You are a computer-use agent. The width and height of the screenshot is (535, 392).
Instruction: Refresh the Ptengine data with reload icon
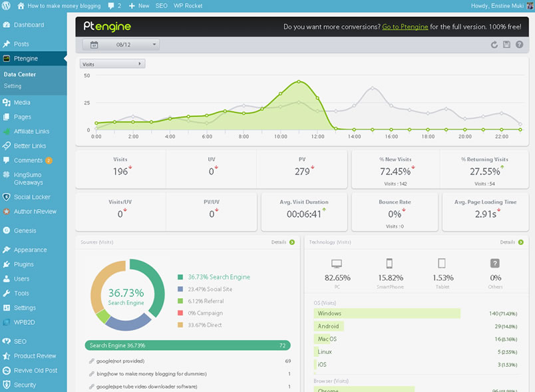(x=494, y=45)
